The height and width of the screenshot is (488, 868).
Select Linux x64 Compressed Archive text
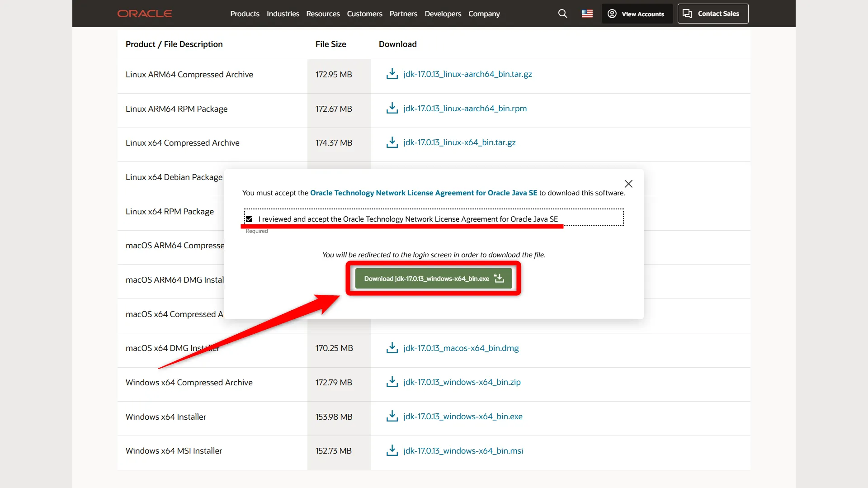[183, 143]
